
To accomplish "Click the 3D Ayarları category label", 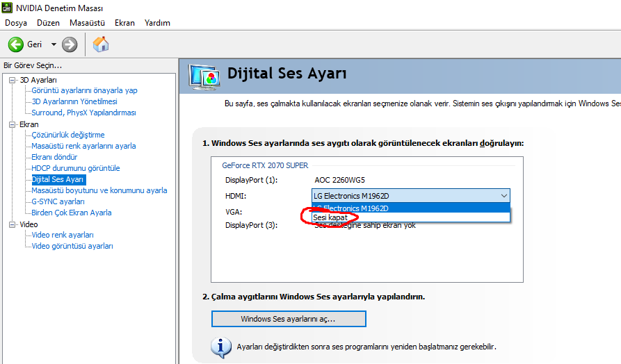I will click(x=38, y=80).
